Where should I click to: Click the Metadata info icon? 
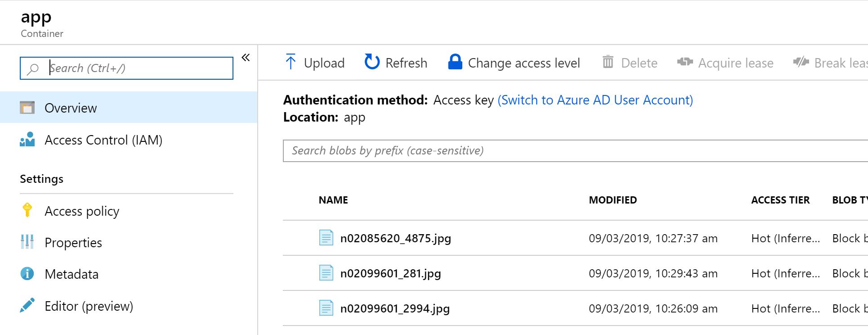[27, 273]
